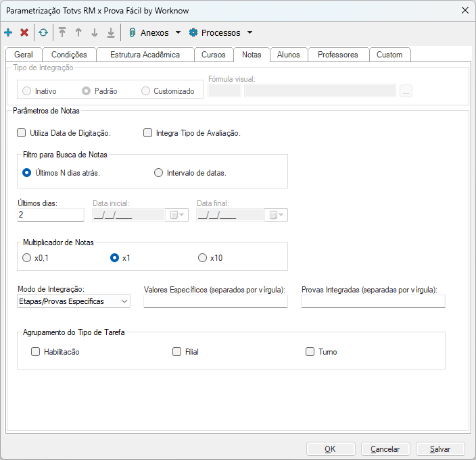476x460 pixels.
Task: Open the Modo de Integração dropdown
Action: click(124, 301)
